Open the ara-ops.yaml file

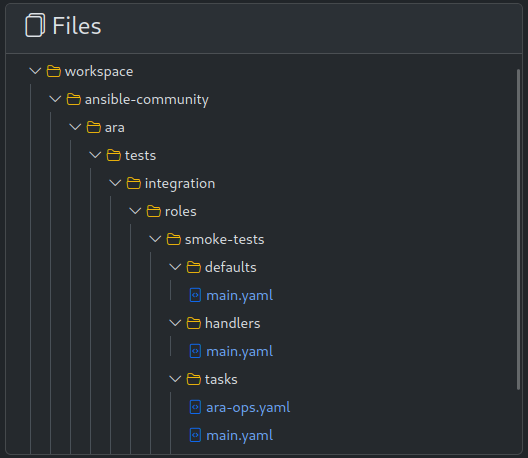248,408
